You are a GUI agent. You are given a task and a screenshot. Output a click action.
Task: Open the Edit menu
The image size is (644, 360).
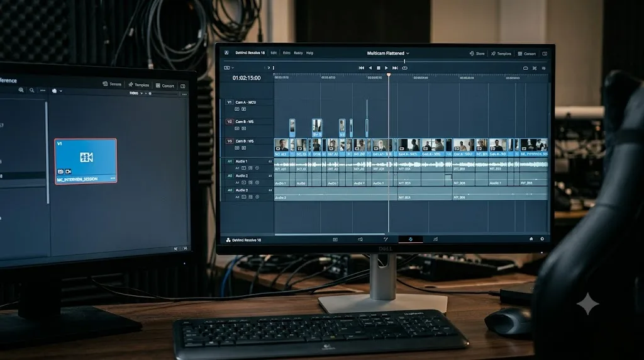point(274,53)
